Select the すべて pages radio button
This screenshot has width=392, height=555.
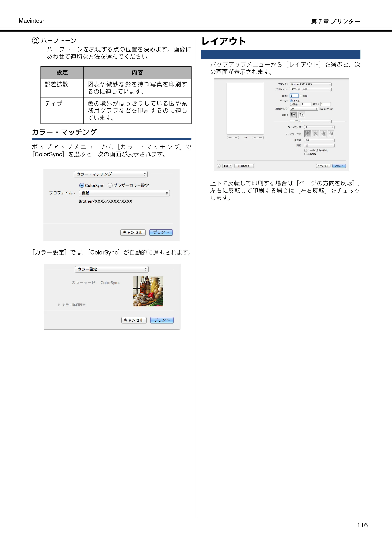[x=291, y=101]
